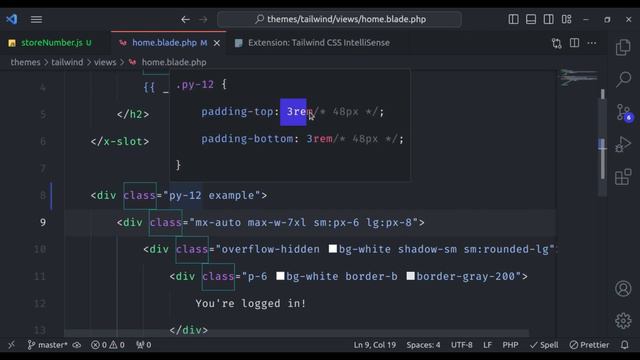
Task: Switch to the storeNumber.js tab
Action: coord(52,42)
